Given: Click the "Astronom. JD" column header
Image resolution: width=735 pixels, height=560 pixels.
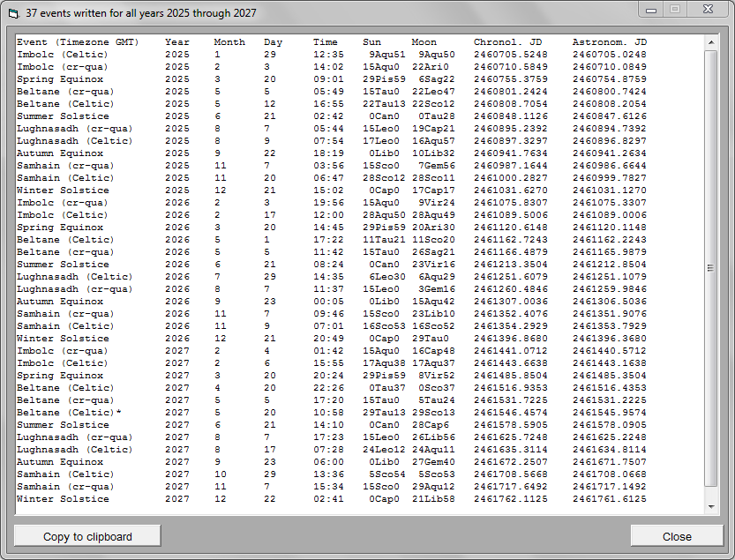Looking at the screenshot, I should tap(609, 42).
